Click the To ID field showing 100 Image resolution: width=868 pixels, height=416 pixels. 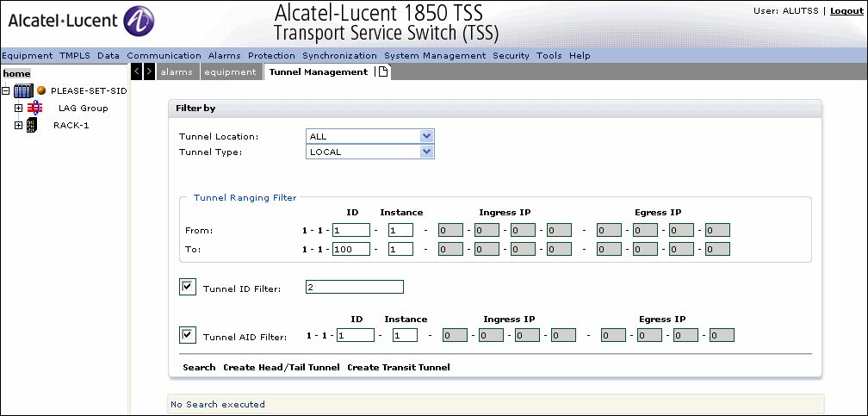(351, 249)
